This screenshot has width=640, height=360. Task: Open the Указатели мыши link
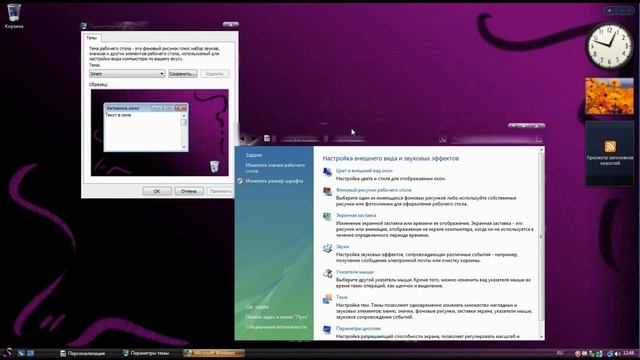click(355, 272)
